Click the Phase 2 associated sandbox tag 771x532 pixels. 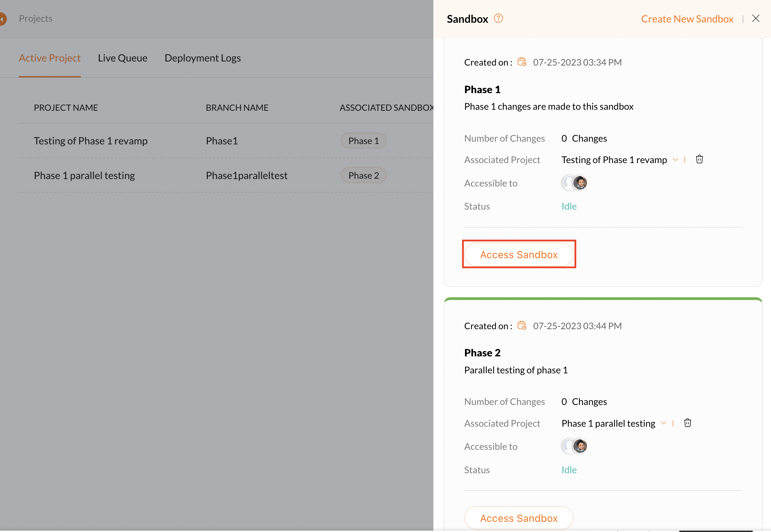point(363,176)
